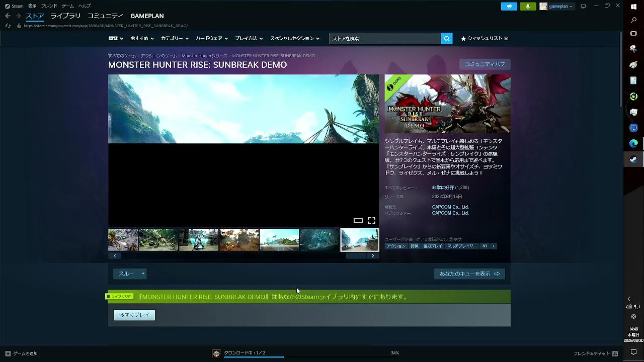The image size is (644, 362).
Task: Click the store search input field
Action: tap(385, 38)
